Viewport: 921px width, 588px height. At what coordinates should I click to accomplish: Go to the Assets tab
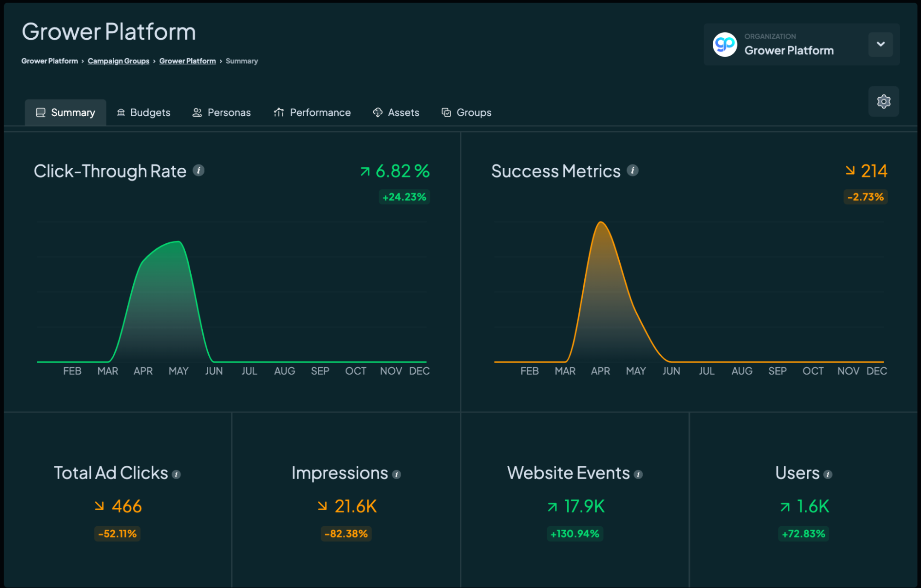(396, 112)
